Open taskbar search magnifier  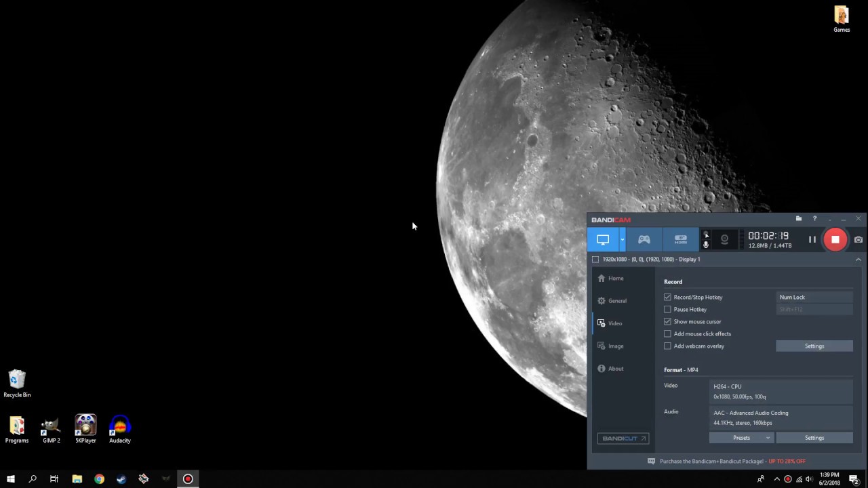32,479
